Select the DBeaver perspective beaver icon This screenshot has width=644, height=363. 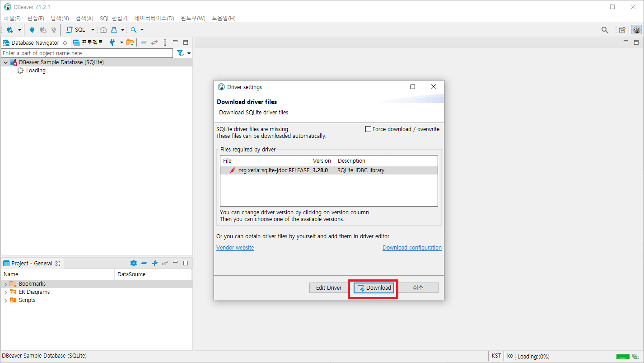click(636, 30)
